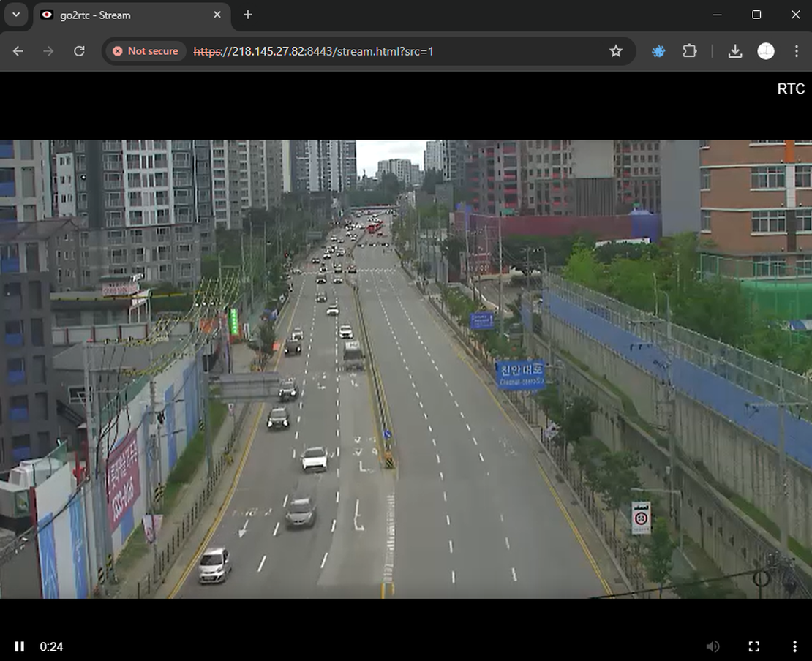
Task: Pause the live stream playback
Action: tap(20, 646)
